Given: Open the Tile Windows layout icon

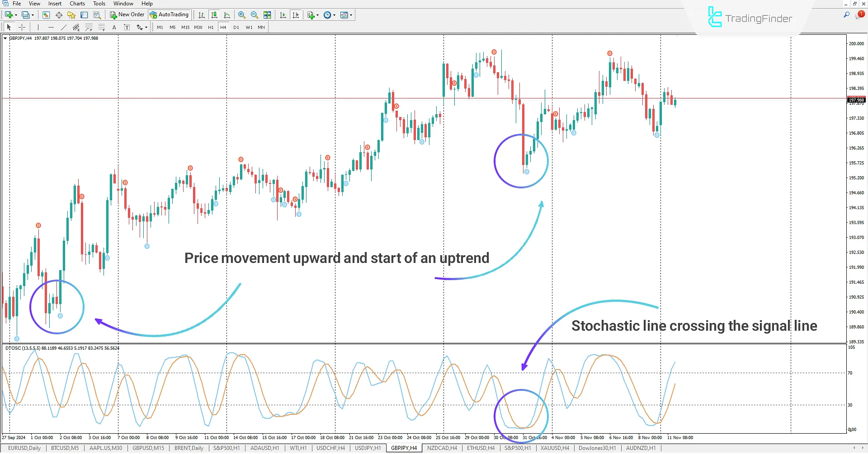Looking at the screenshot, I should click(267, 15).
